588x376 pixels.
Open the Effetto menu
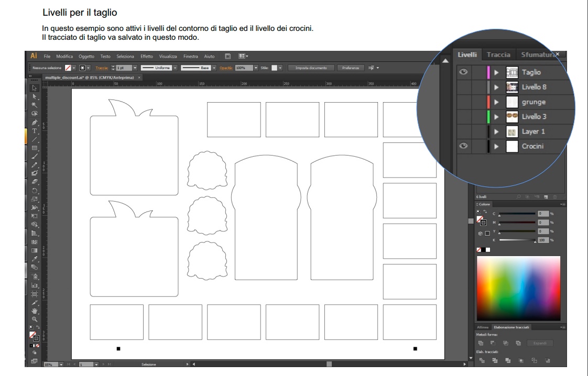(x=147, y=56)
